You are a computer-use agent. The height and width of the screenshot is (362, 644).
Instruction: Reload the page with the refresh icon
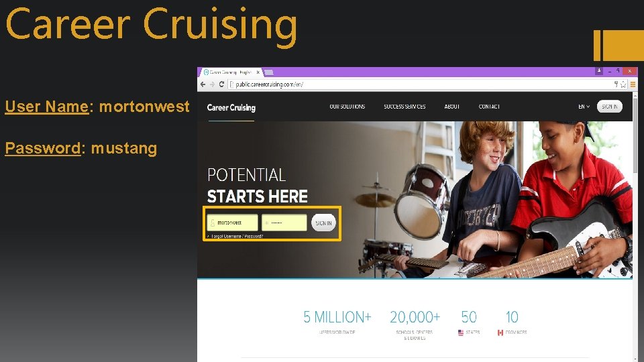pos(221,84)
